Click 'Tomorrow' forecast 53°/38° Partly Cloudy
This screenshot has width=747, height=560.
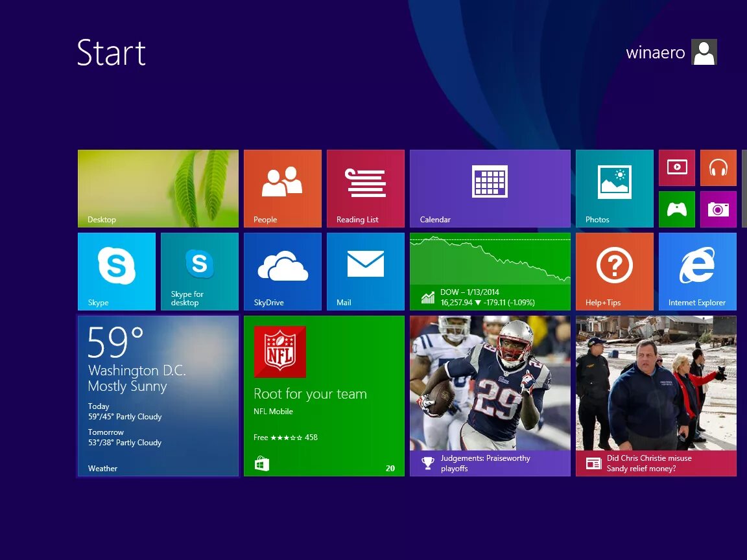(x=124, y=437)
